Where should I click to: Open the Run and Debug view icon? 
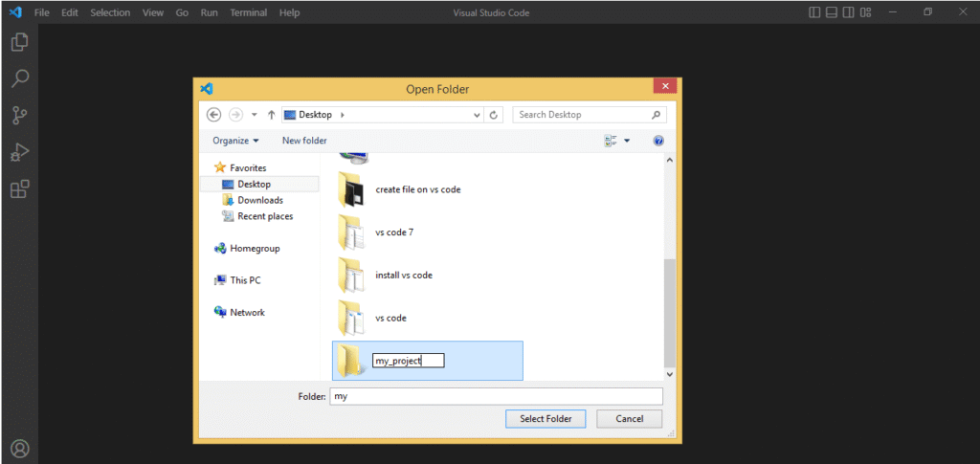(19, 152)
